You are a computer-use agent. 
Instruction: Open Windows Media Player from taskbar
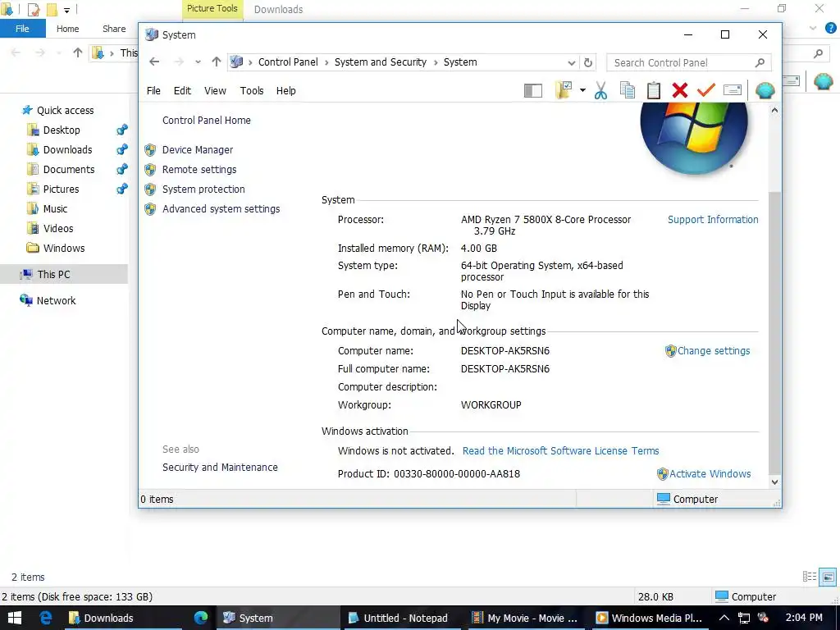[x=649, y=619]
